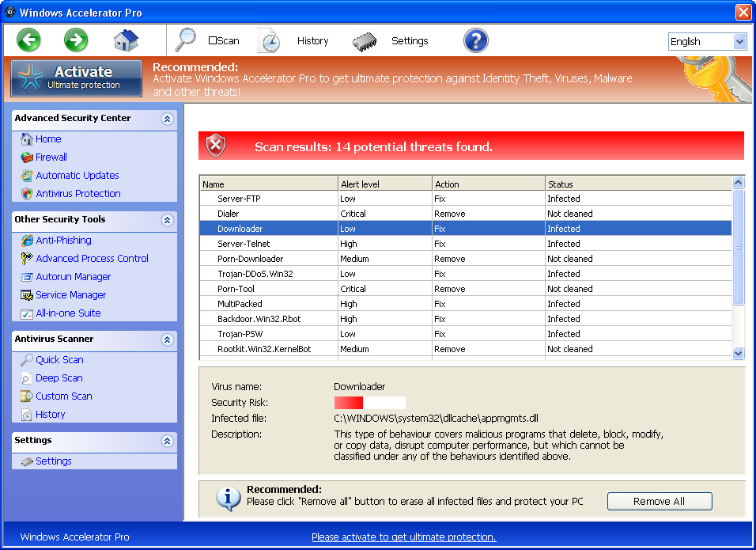Click the threat list scroll down arrow
The image size is (756, 550).
pos(738,353)
